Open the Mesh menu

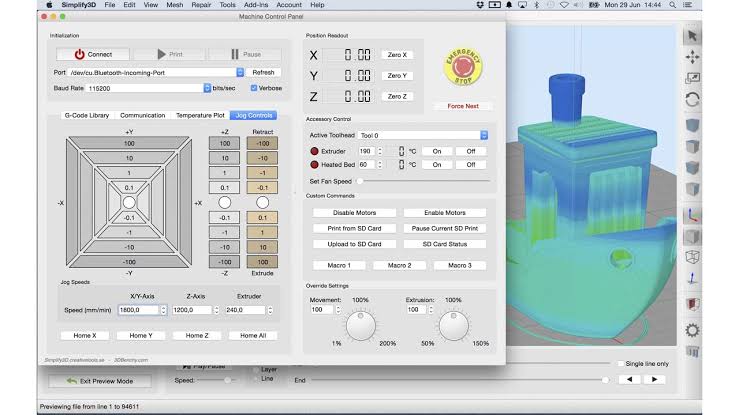coord(174,5)
